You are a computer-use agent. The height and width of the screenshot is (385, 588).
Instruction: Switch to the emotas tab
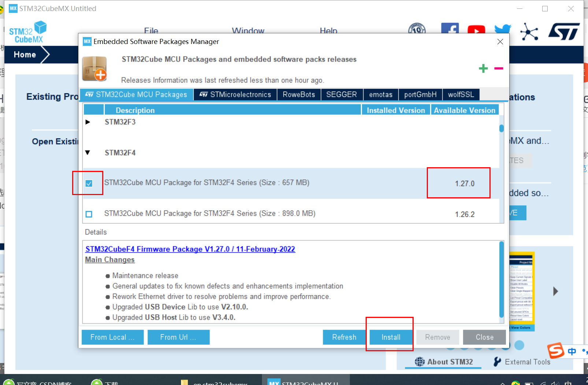(381, 95)
